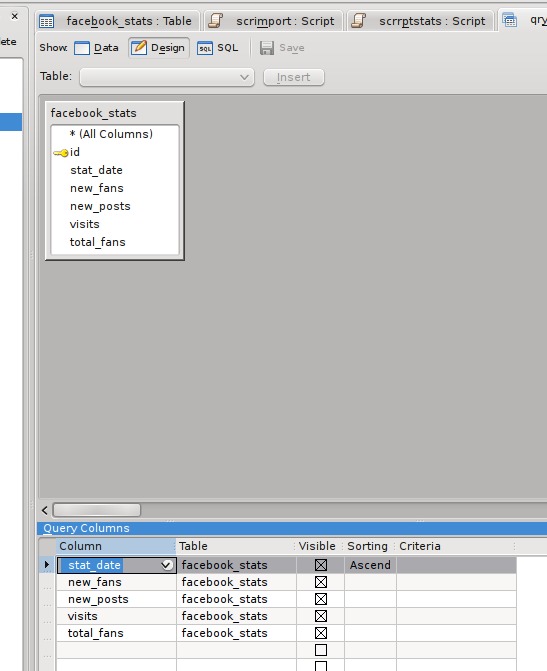The width and height of the screenshot is (547, 671).
Task: Click the scroll left arrow
Action: [45, 510]
